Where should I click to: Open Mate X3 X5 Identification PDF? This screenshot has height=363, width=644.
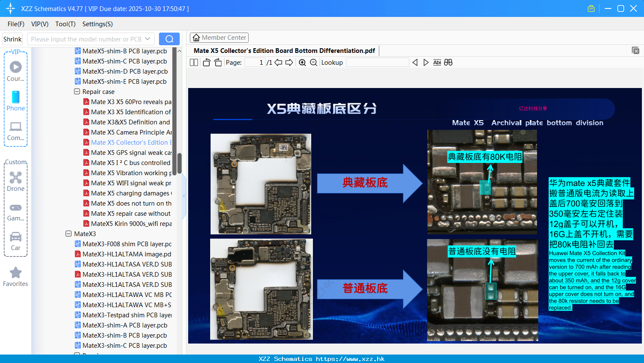click(x=127, y=112)
